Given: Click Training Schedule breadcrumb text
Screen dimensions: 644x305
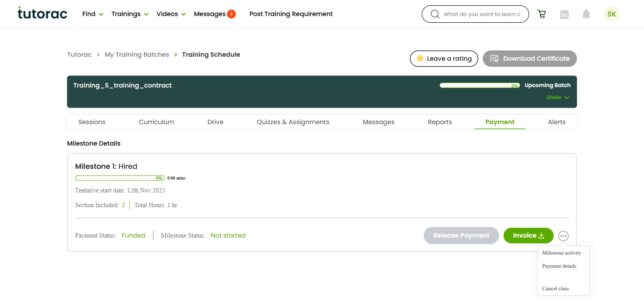Looking at the screenshot, I should [211, 54].
